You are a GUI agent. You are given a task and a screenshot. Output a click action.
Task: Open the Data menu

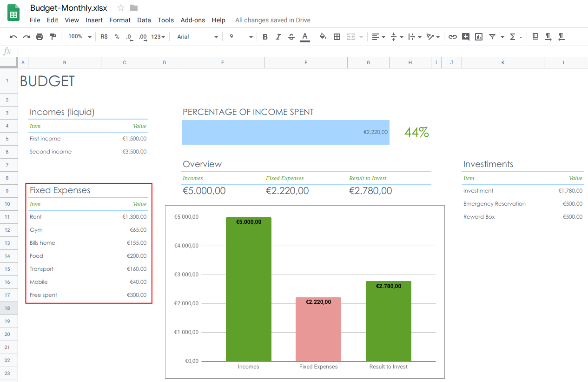coord(144,20)
